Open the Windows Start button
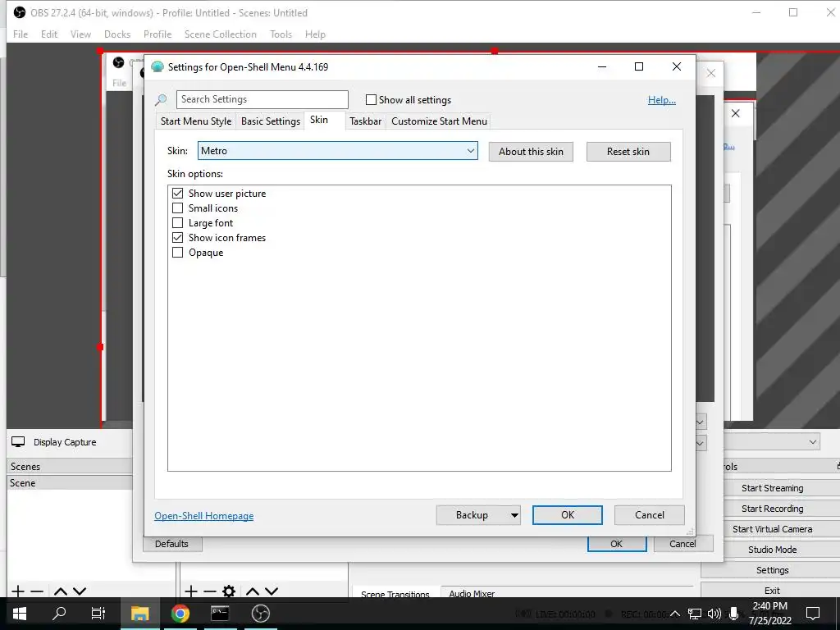Viewport: 840px width, 630px height. pos(20,614)
